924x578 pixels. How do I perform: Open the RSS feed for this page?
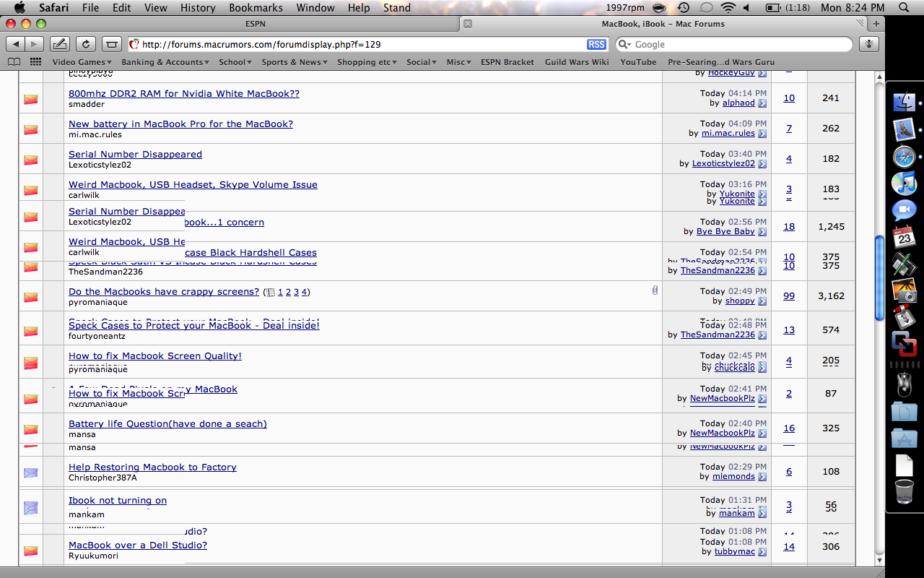(x=596, y=44)
